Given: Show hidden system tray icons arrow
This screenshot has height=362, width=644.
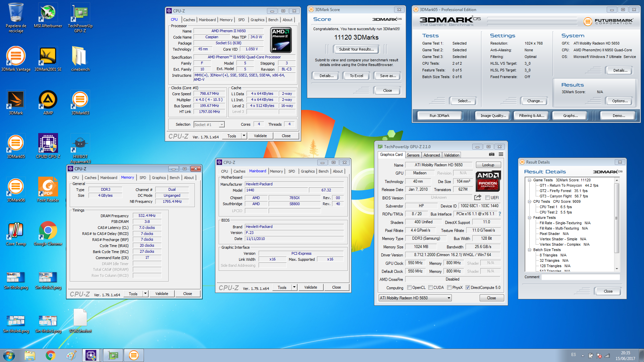Looking at the screenshot, I should pyautogui.click(x=583, y=356).
